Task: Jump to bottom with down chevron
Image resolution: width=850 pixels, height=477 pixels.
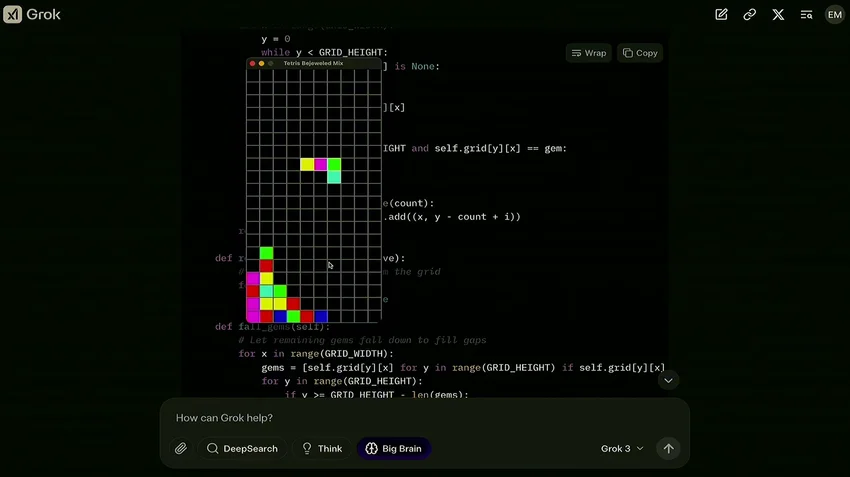Action: 668,381
